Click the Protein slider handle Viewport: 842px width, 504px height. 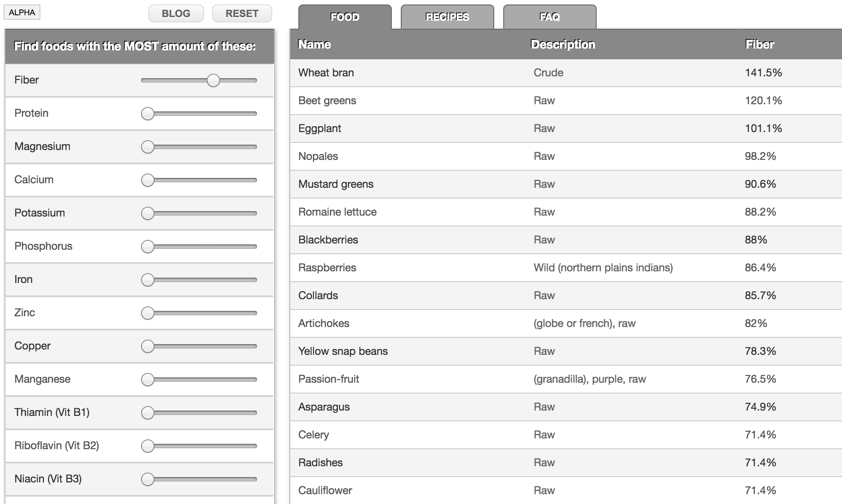tap(147, 114)
